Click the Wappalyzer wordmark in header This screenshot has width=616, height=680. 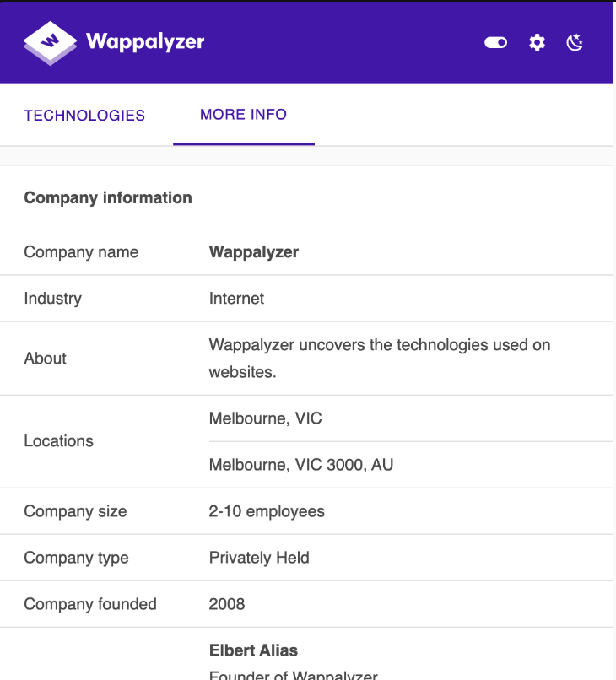145,42
